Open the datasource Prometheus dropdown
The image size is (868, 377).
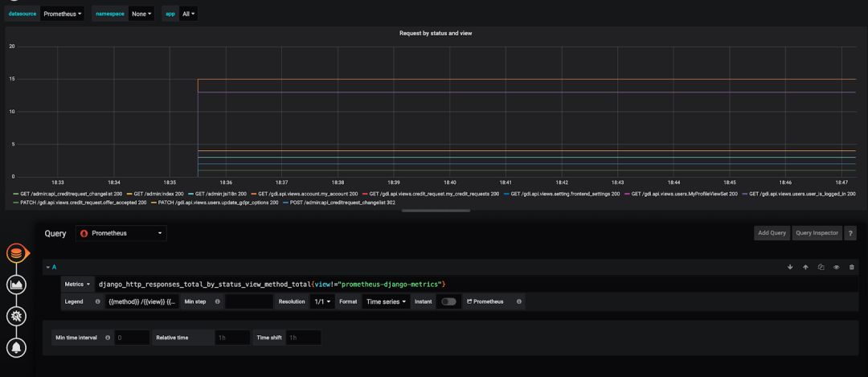(x=63, y=14)
